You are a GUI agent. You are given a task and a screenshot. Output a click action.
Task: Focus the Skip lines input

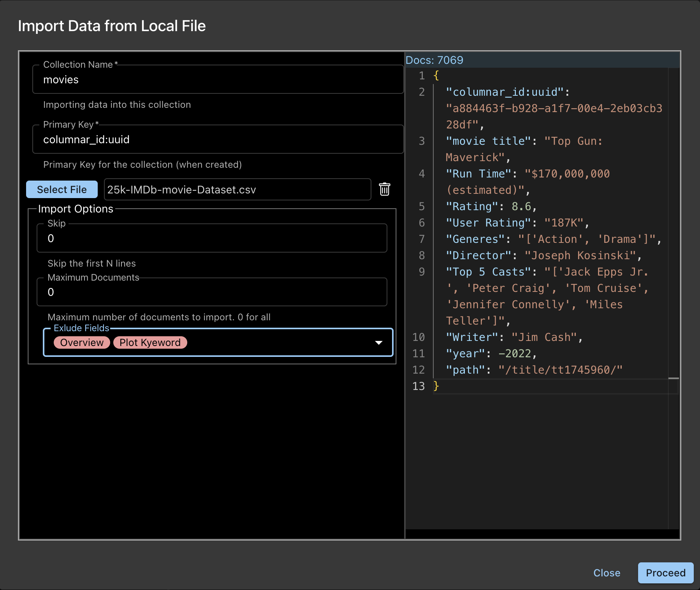(212, 238)
